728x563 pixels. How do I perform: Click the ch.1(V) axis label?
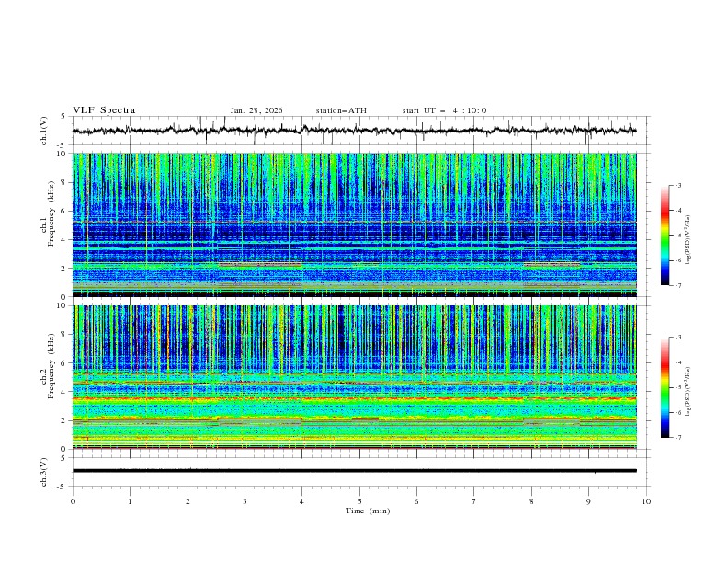(43, 131)
